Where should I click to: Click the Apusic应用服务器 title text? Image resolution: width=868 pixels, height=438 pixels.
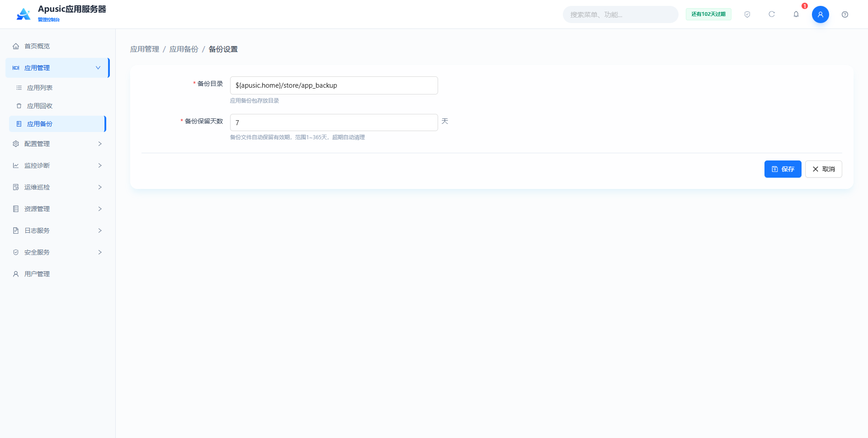point(72,9)
